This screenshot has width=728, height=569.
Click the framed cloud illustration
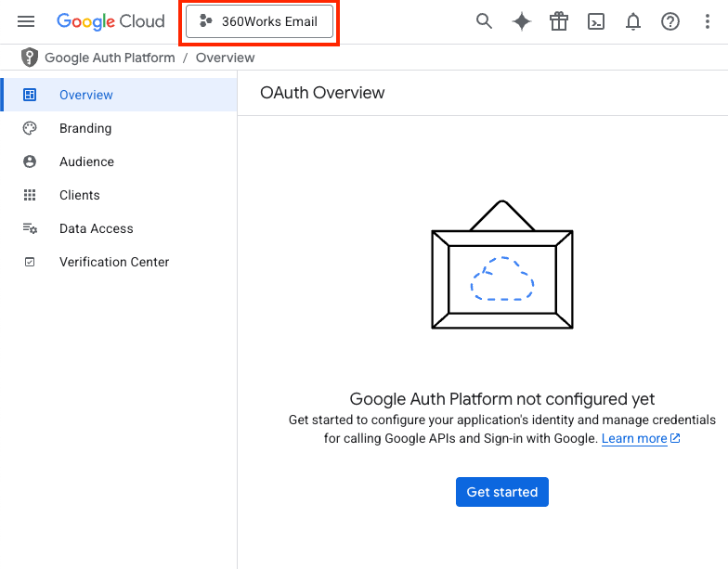(x=501, y=265)
